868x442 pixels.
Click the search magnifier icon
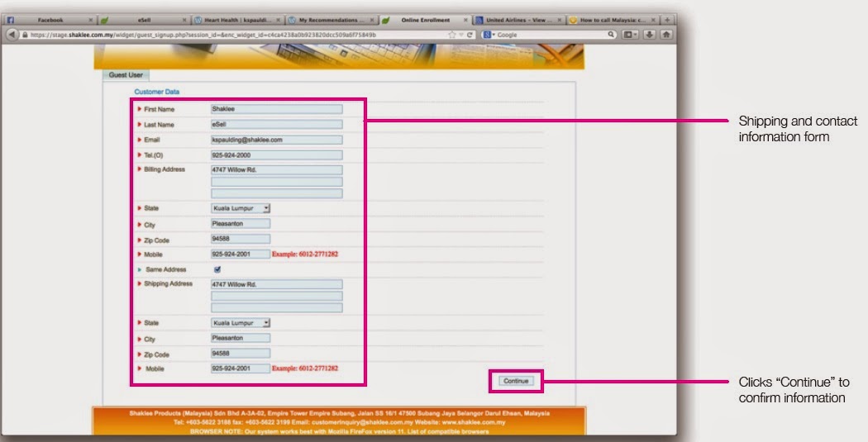tap(611, 35)
